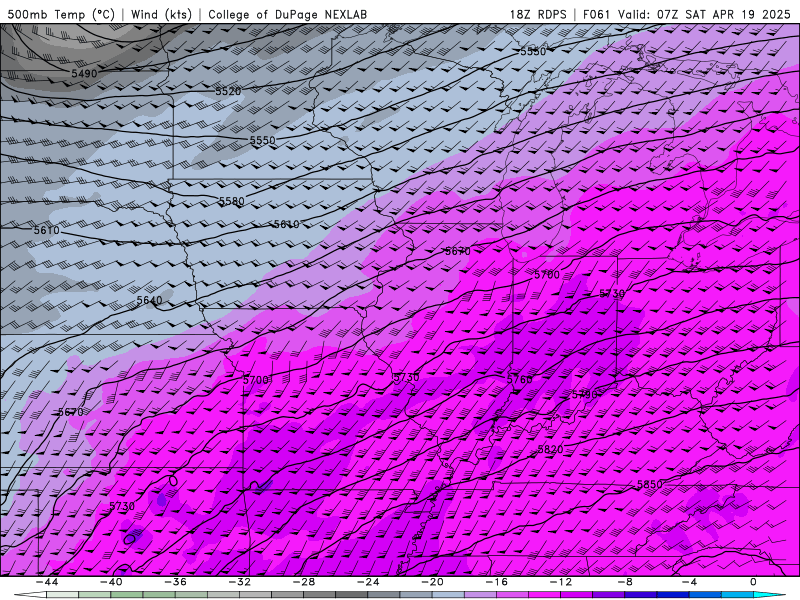Viewport: 800px width, 600px height.
Task: Click the "500mb Temp (°C)" title text
Action: pos(61,14)
